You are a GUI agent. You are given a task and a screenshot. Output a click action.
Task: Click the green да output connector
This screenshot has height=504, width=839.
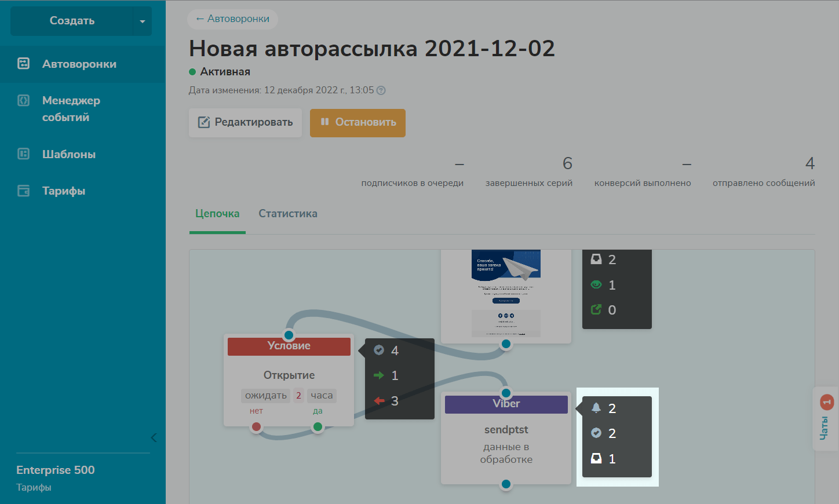[318, 428]
